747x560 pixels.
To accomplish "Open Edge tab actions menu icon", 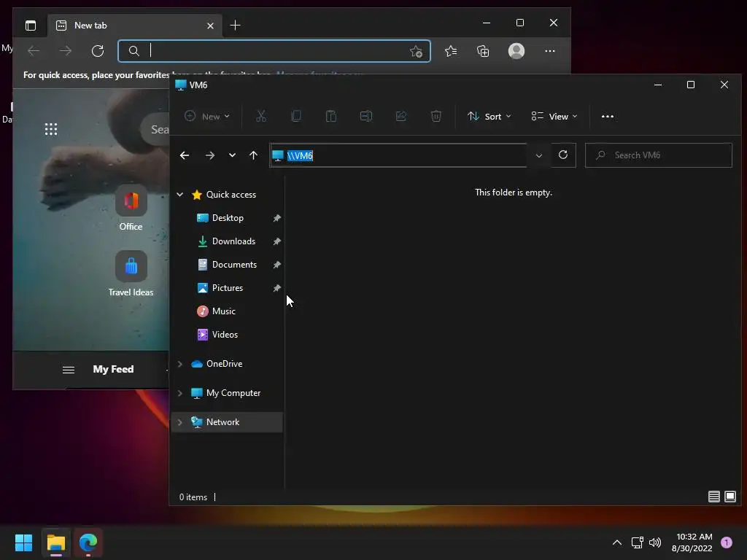I will 31,26.
